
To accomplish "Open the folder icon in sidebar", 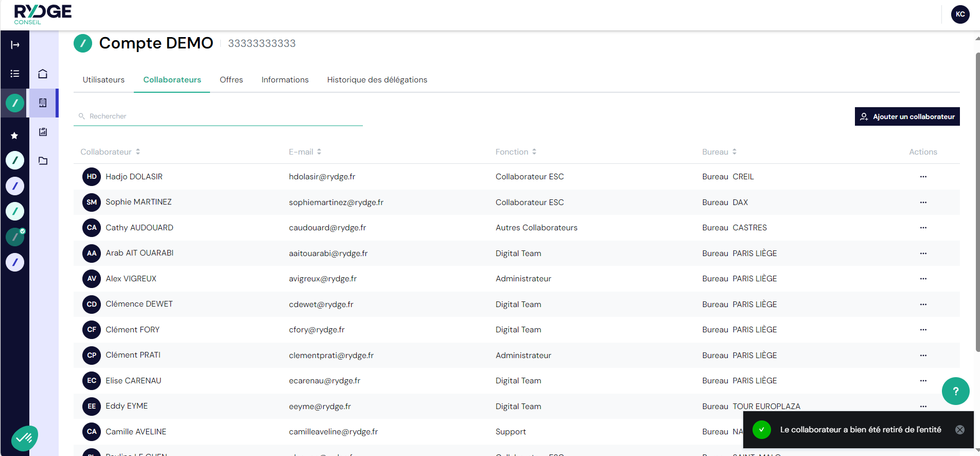I will 43,161.
